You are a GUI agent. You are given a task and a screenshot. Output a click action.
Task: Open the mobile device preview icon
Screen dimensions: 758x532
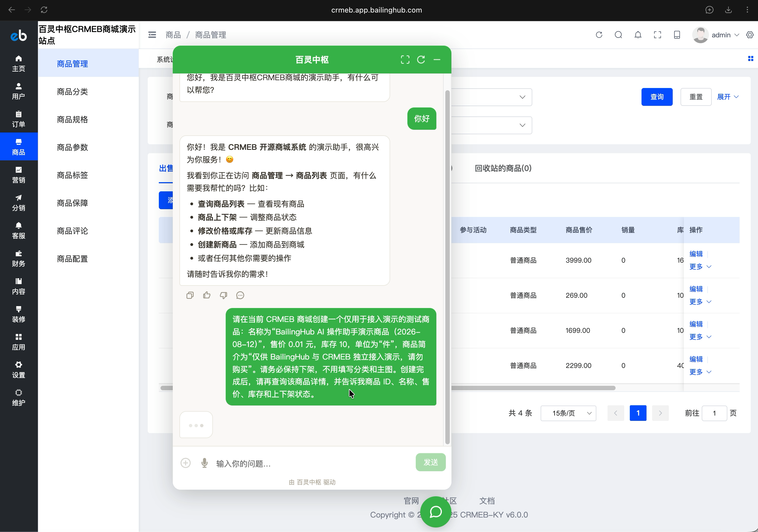[677, 35]
